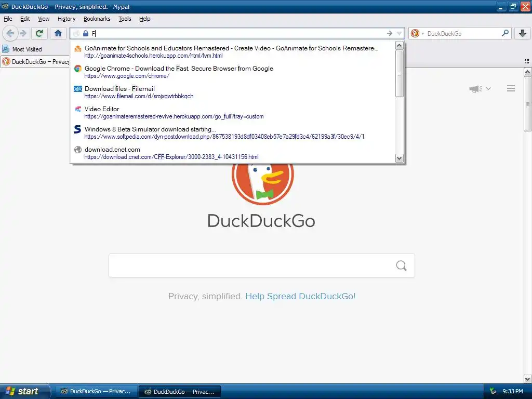Open the Home page icon
The height and width of the screenshot is (399, 532).
click(58, 33)
